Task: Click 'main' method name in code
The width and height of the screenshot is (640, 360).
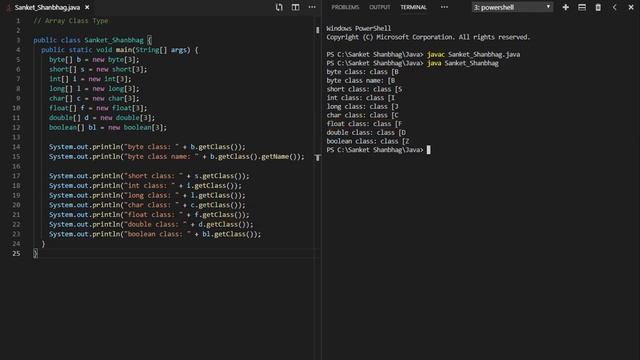Action: tap(124, 50)
